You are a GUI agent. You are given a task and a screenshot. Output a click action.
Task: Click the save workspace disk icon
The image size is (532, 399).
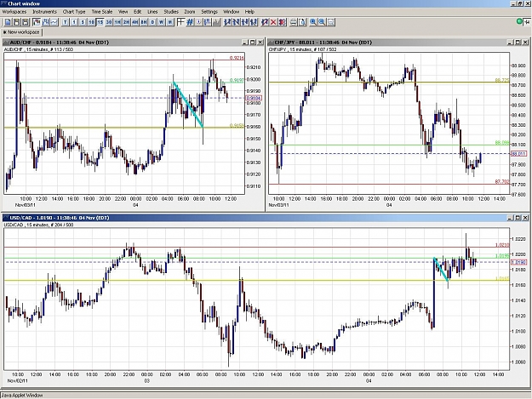click(x=25, y=22)
